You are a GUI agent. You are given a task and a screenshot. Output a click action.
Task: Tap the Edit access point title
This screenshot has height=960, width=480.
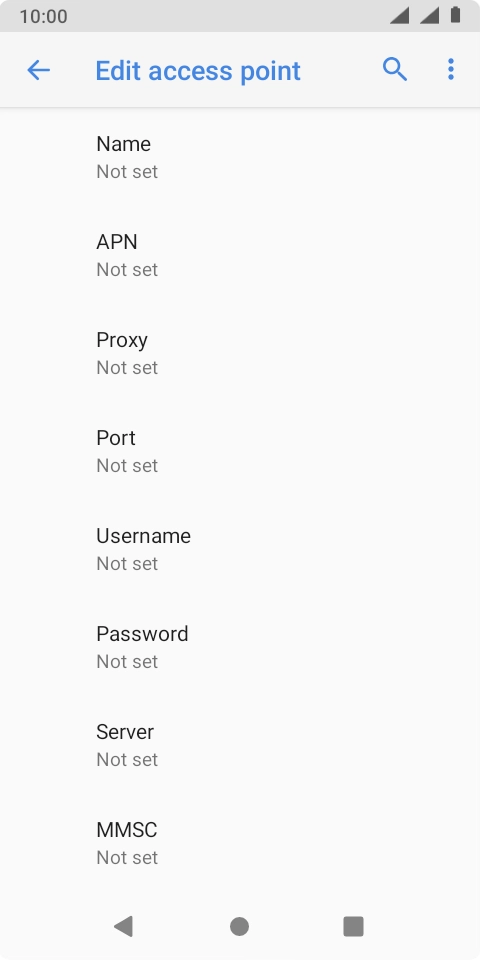click(x=198, y=71)
